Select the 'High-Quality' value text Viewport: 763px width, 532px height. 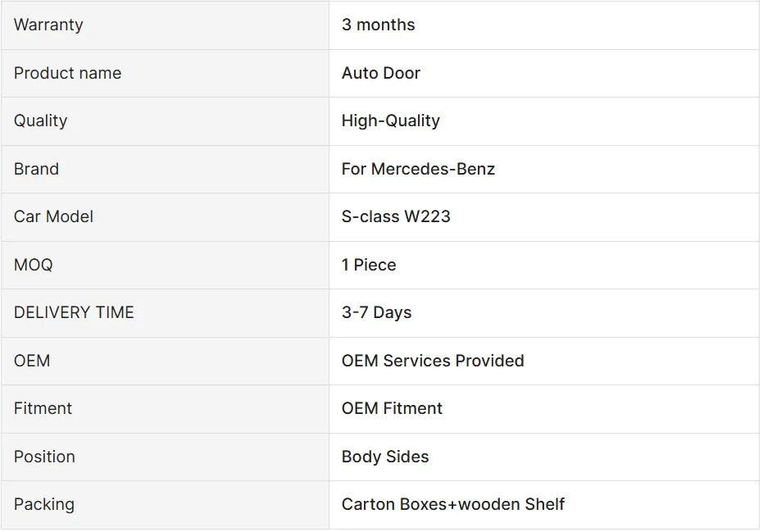tap(390, 120)
